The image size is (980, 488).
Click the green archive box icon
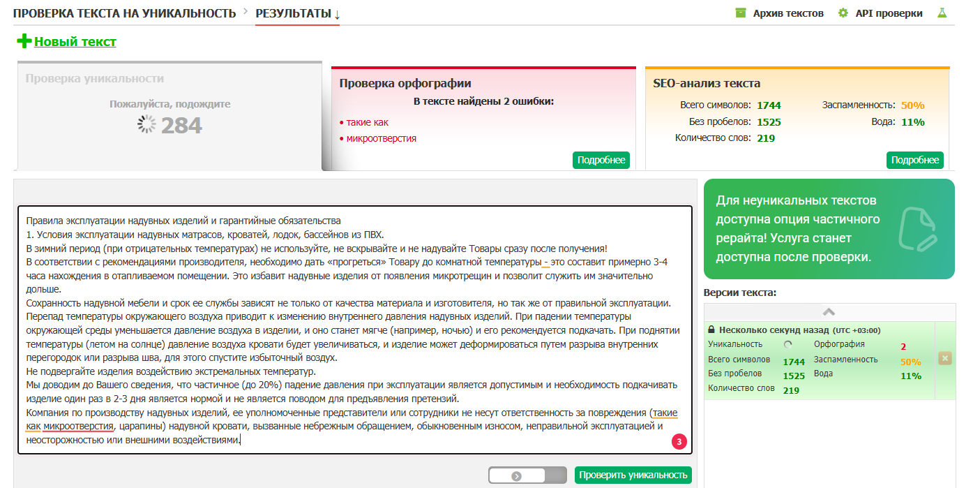pos(741,13)
